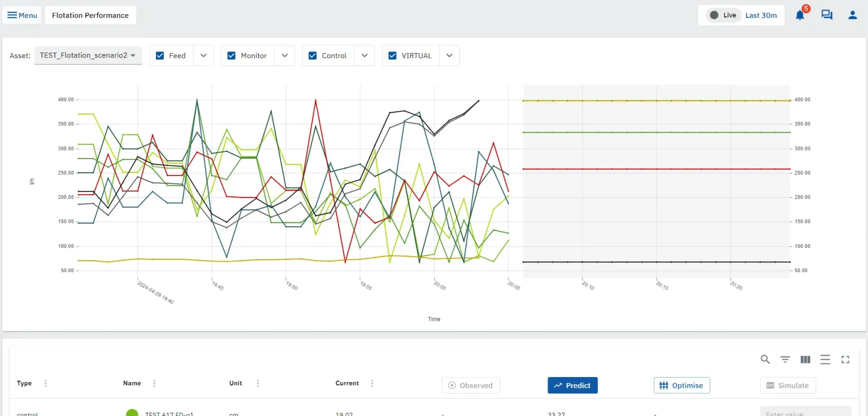The image size is (868, 416).
Task: Click the Predict button
Action: point(572,386)
